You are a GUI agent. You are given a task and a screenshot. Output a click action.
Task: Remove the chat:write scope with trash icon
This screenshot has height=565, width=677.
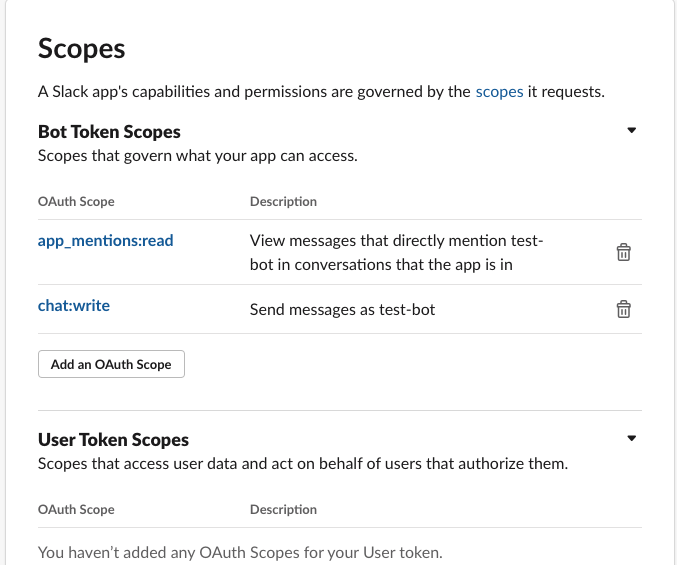[x=623, y=309]
